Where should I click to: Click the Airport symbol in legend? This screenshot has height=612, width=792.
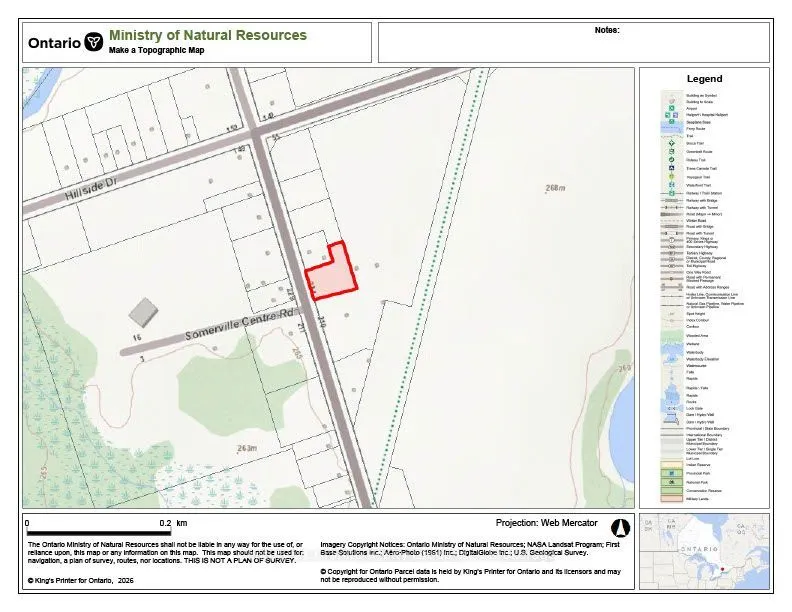tap(671, 108)
